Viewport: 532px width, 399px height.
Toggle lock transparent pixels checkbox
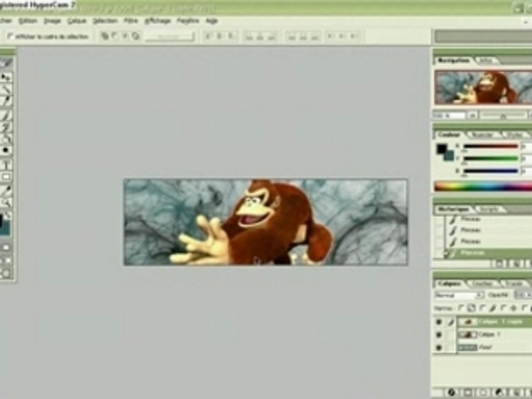pyautogui.click(x=461, y=308)
